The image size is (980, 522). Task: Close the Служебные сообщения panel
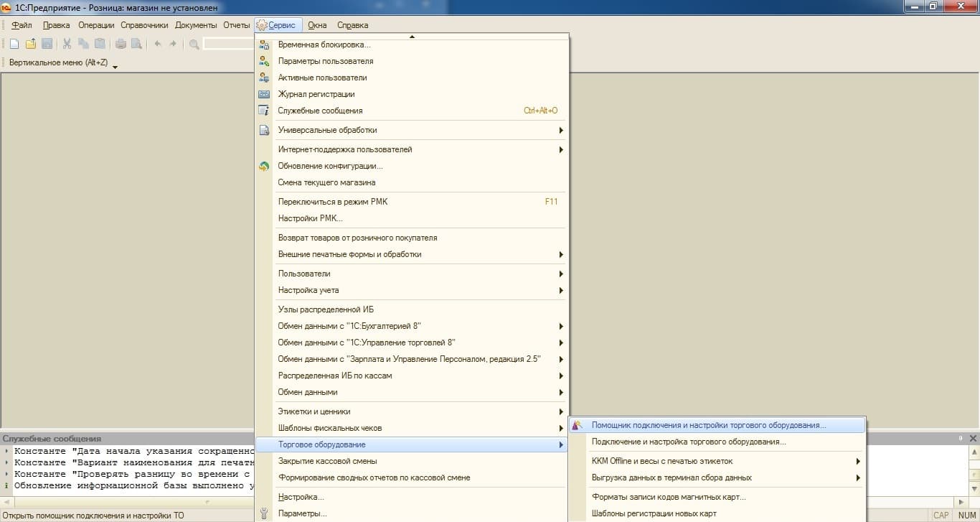click(974, 438)
